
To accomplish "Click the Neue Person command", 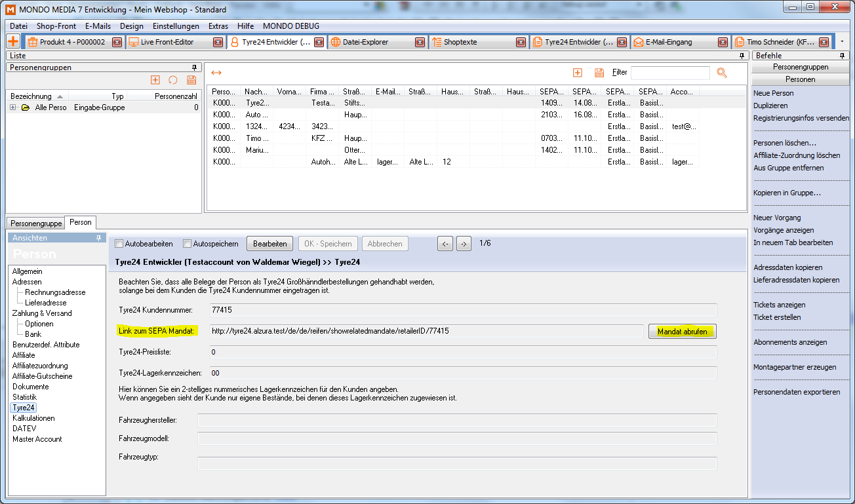I will click(x=774, y=93).
